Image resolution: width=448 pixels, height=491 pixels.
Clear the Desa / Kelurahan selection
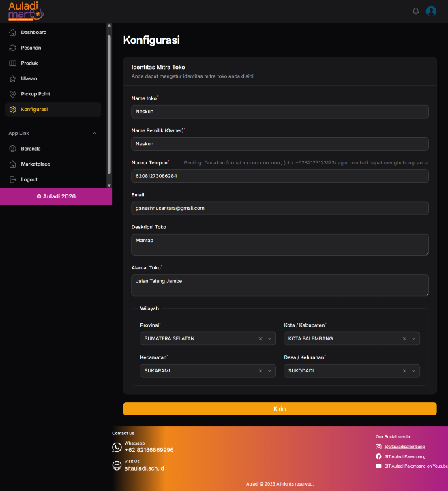[x=404, y=371]
